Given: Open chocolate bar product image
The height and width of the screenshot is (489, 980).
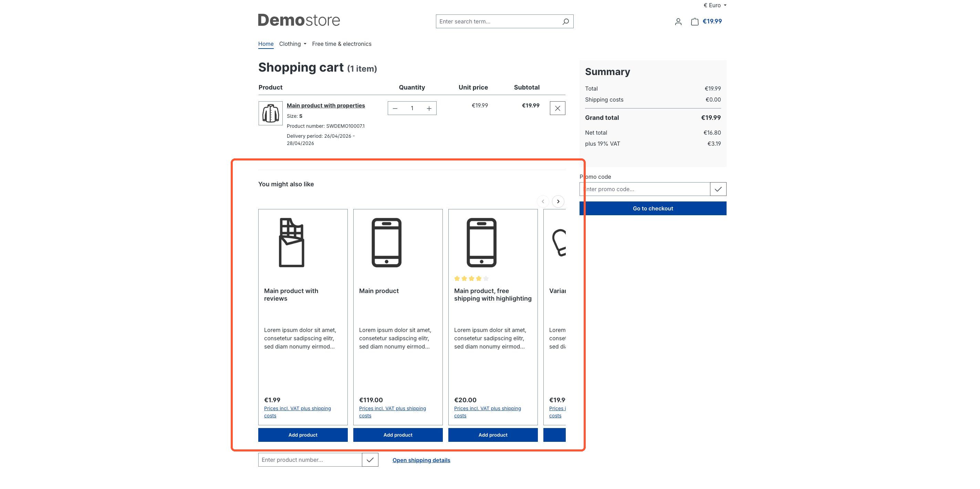Looking at the screenshot, I should 291,242.
